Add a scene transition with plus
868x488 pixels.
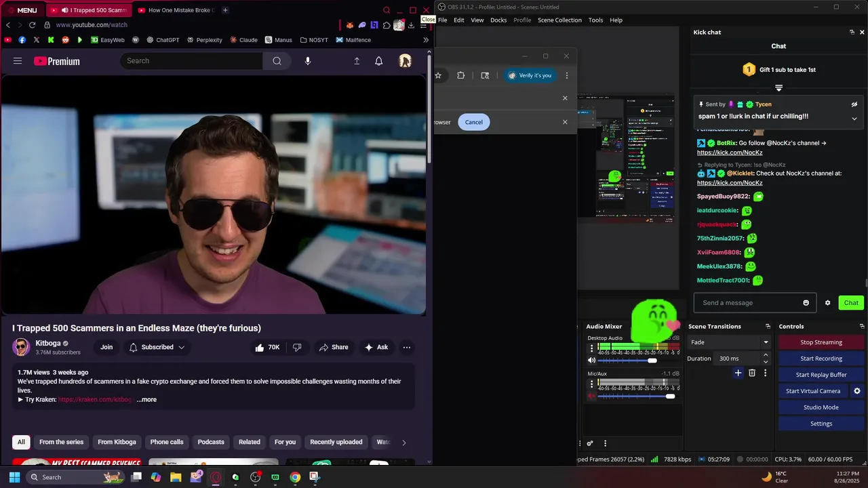(738, 373)
